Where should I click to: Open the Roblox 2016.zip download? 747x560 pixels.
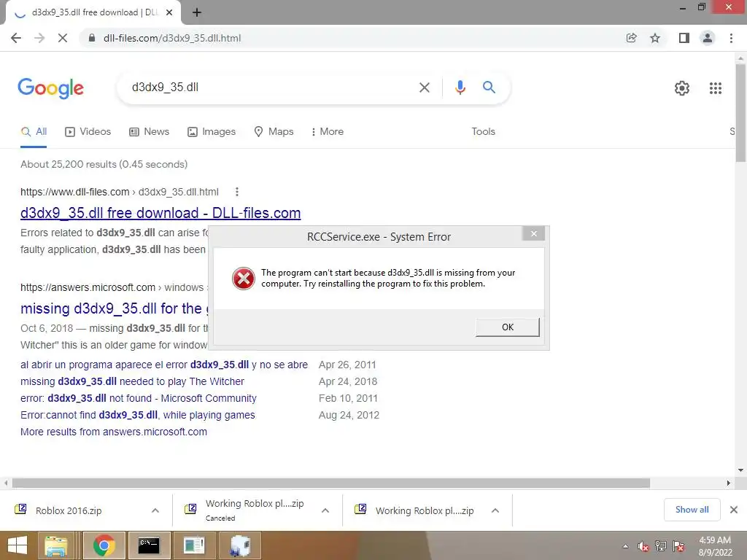69,510
